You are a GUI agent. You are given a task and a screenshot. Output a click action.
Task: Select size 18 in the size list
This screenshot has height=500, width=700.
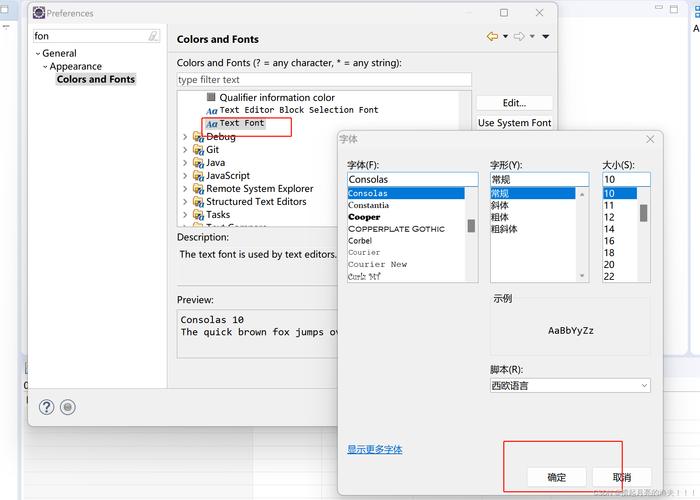[609, 253]
